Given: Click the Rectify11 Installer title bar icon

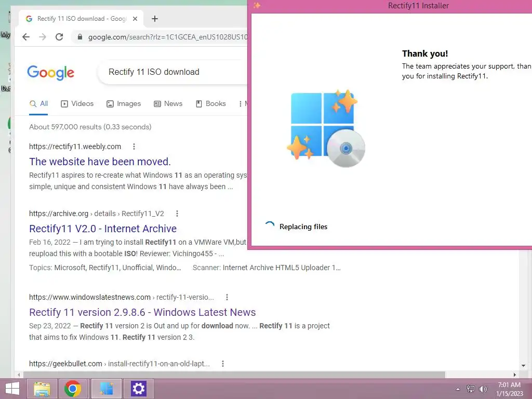Looking at the screenshot, I should tap(257, 5).
